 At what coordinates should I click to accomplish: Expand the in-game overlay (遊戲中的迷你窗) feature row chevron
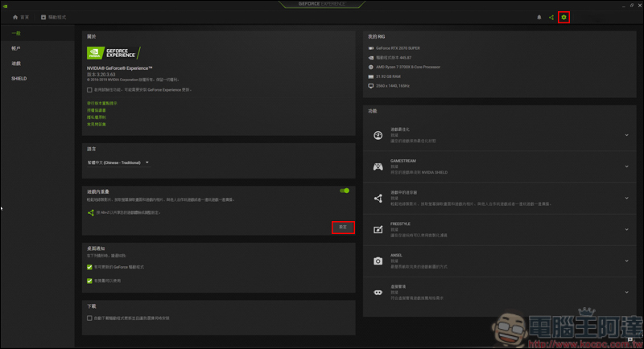[x=626, y=198]
